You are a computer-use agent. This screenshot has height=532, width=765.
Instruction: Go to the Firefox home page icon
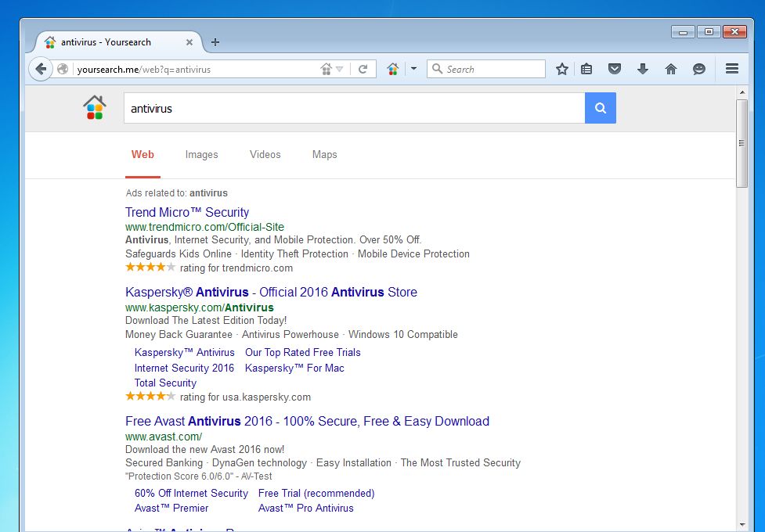(x=671, y=69)
